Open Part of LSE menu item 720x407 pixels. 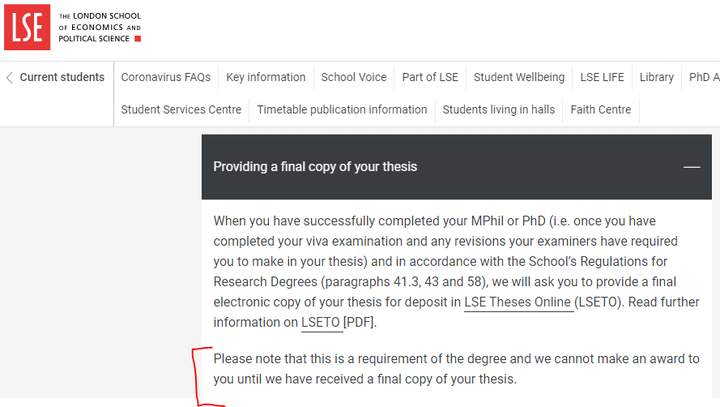pyautogui.click(x=430, y=77)
